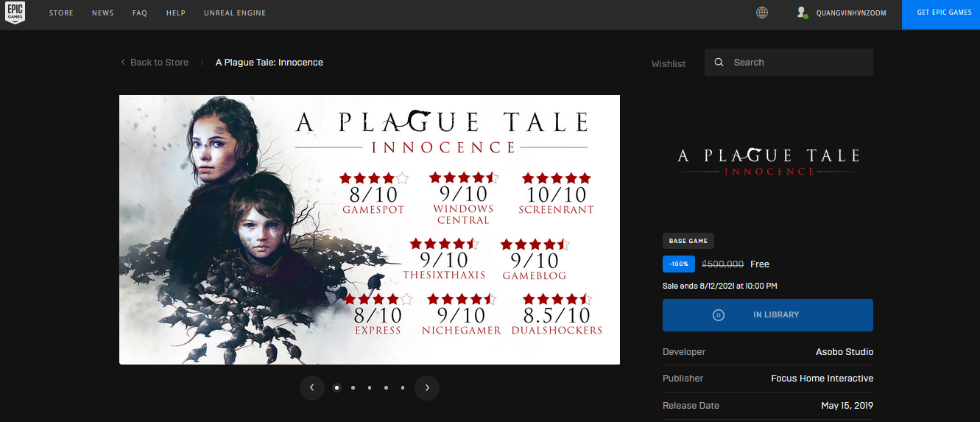Select third carousel dot
This screenshot has height=422, width=980.
pos(370,387)
